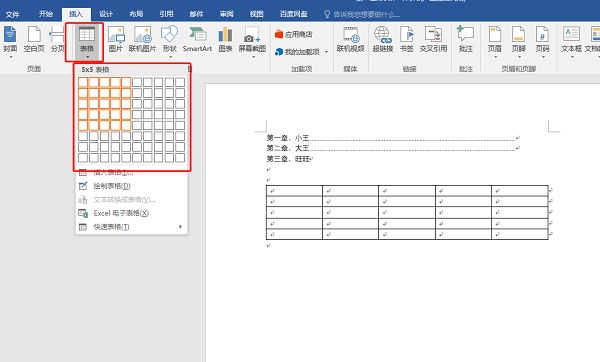
Task: Click the first cell of the document table
Action: pyautogui.click(x=294, y=191)
